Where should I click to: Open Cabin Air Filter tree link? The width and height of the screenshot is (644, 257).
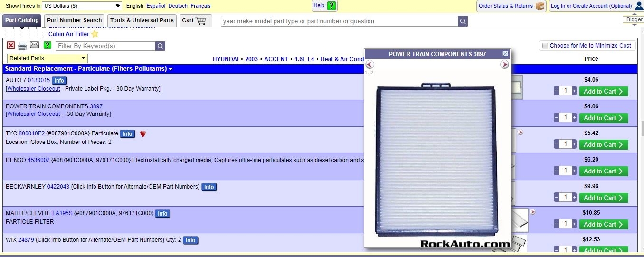[69, 34]
